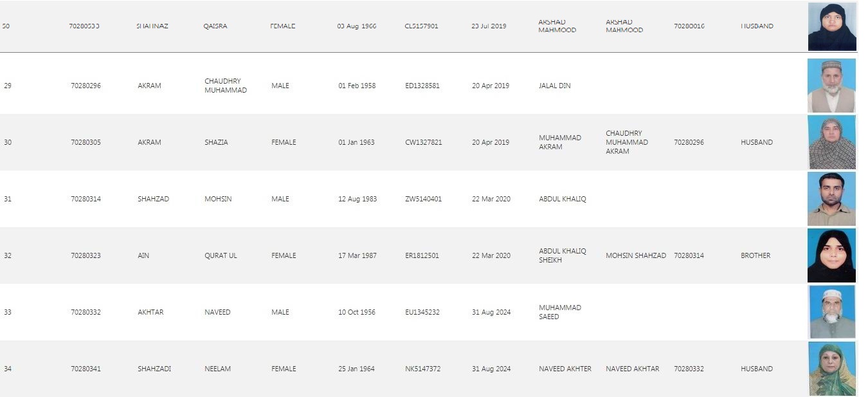This screenshot has height=397, width=868.
Task: Click the MOHSIN SHAHZAD cell in row 32
Action: click(x=635, y=255)
